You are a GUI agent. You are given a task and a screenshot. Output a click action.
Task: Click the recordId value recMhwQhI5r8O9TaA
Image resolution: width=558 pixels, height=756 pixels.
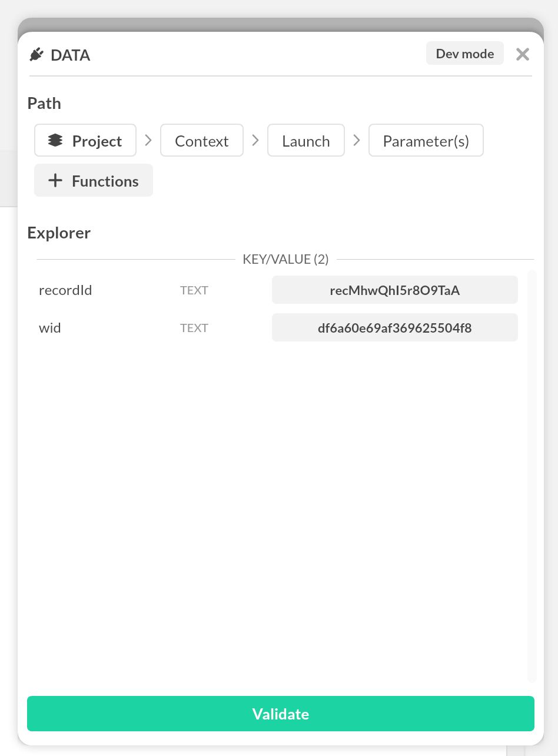394,290
